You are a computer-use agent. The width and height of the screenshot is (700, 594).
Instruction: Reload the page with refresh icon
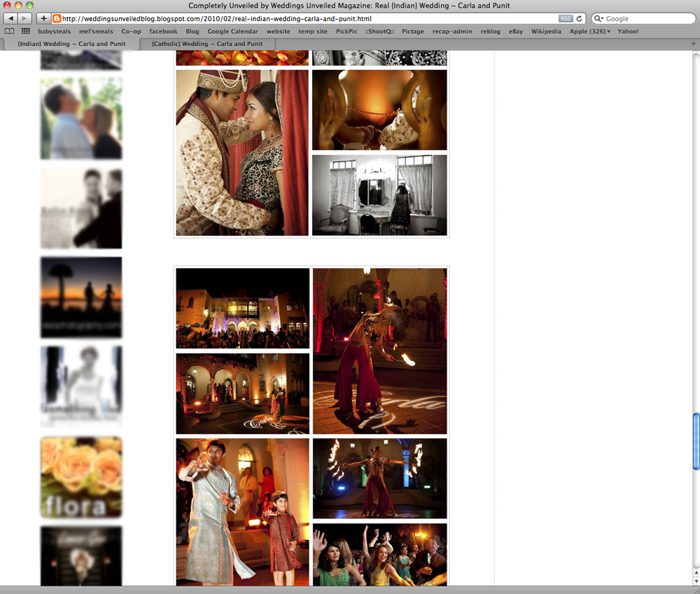pos(579,19)
